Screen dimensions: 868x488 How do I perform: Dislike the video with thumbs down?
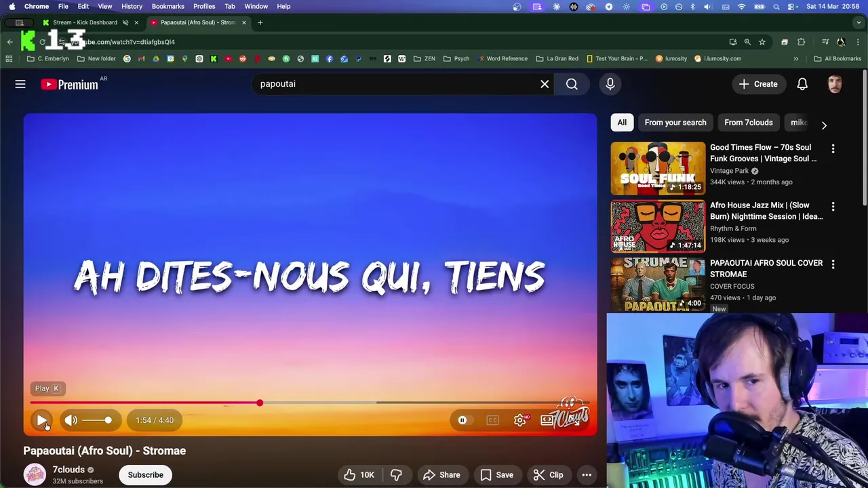pos(396,474)
